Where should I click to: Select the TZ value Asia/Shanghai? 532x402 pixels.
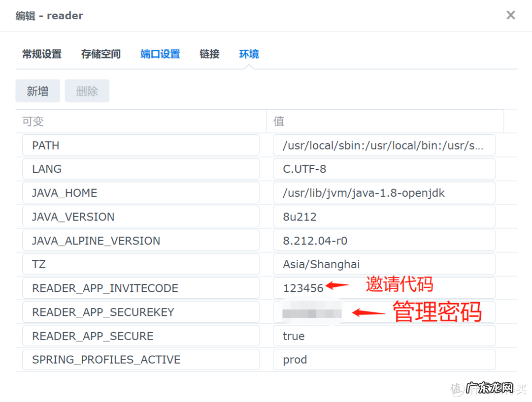click(x=384, y=264)
